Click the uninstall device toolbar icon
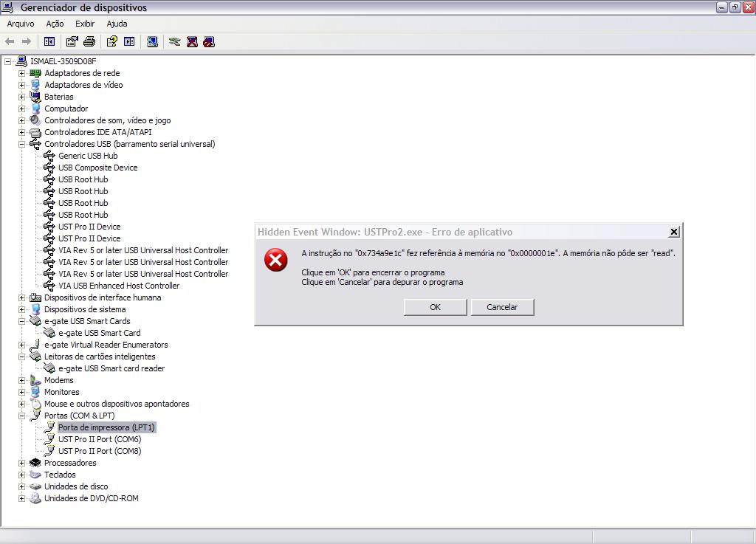 (x=192, y=42)
